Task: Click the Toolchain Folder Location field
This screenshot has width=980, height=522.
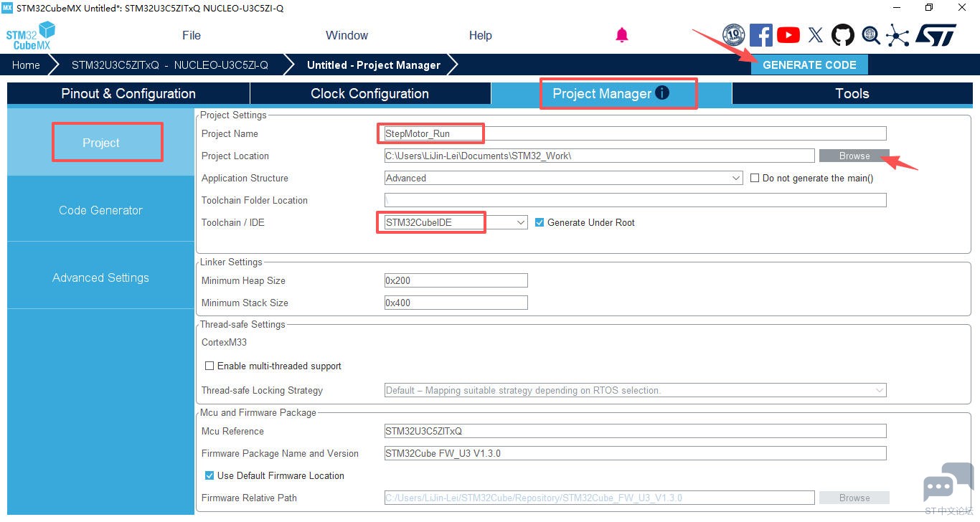Action: click(636, 200)
